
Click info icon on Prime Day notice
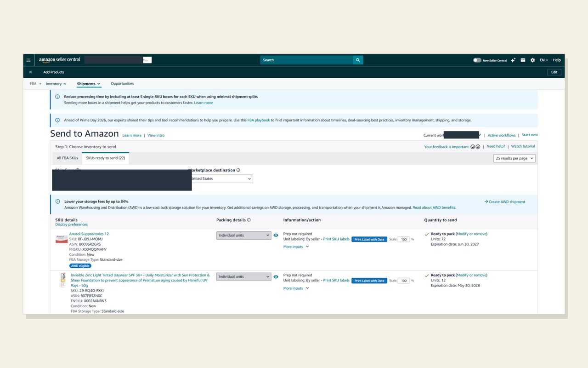[x=57, y=121]
